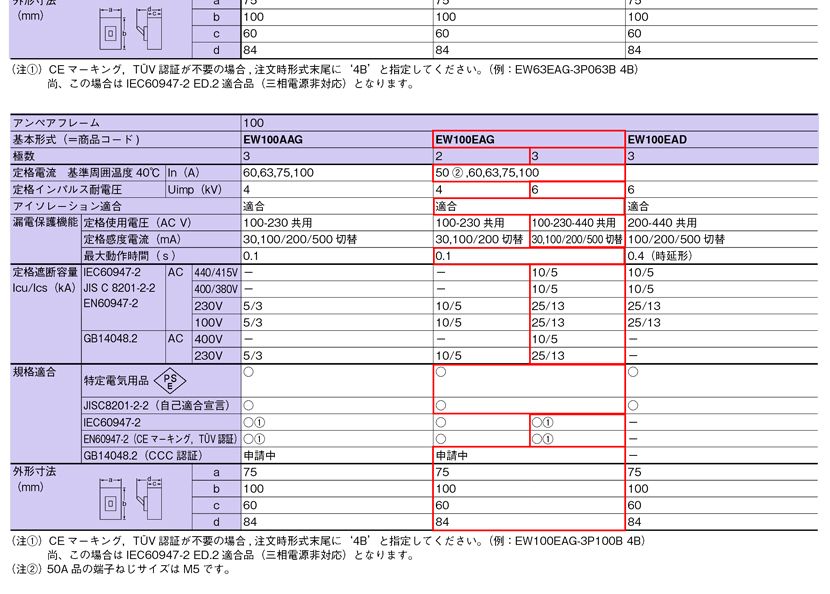Select the 200-440 共用 voltage cell
Image resolution: width=830 pixels, height=594 pixels.
click(662, 223)
